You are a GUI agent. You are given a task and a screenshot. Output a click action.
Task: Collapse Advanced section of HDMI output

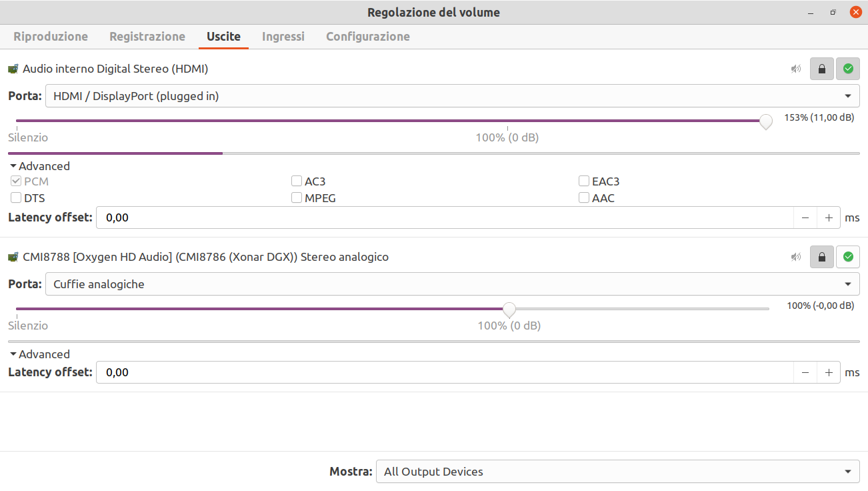click(39, 166)
